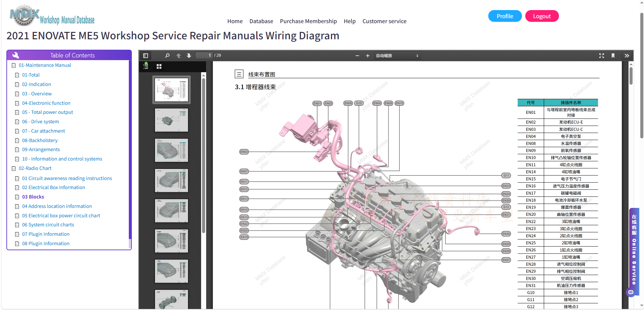Viewport: 644px width, 310px height.
Task: Select the second page thumbnail
Action: (x=172, y=120)
